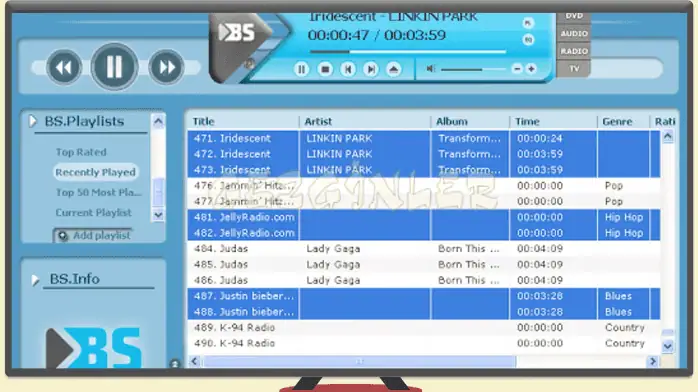Click the eject icon in the player
This screenshot has width=698, height=392.
pos(394,69)
